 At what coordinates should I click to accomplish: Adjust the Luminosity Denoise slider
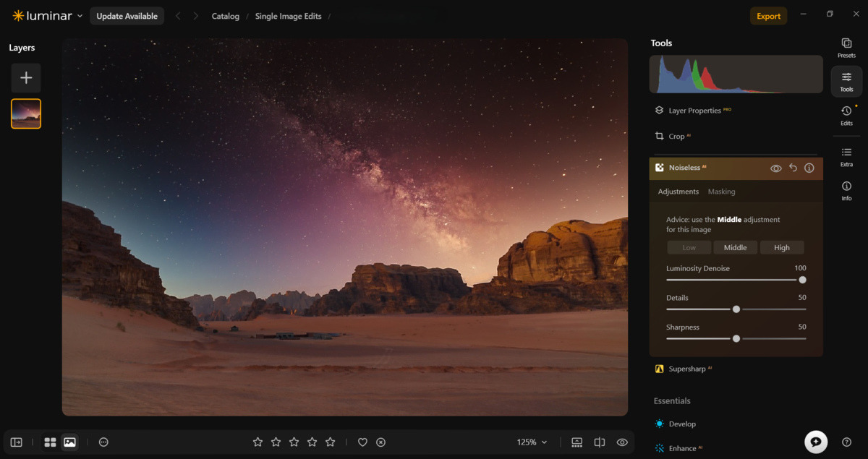tap(802, 280)
